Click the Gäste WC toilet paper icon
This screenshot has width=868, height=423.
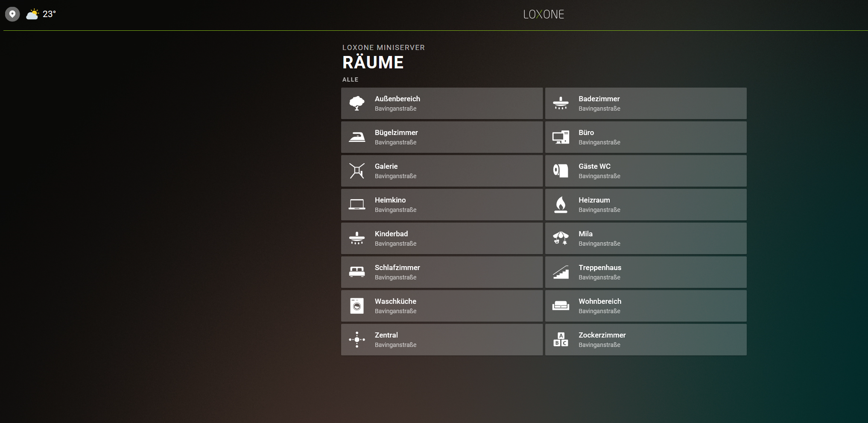[x=561, y=171]
